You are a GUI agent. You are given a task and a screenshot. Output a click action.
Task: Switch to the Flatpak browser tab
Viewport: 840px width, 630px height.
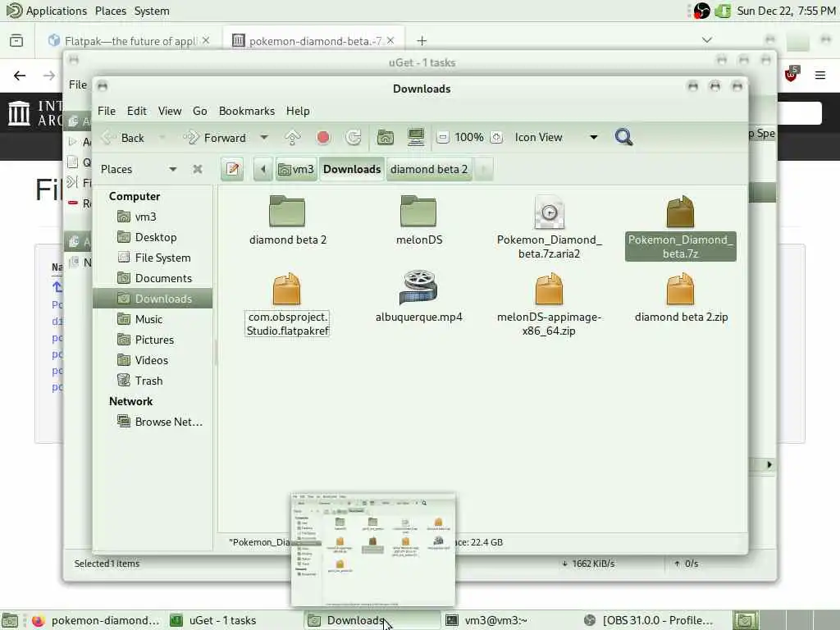pos(129,41)
